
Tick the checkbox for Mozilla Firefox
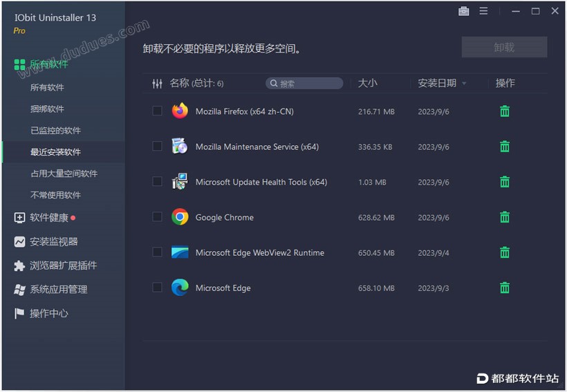157,111
